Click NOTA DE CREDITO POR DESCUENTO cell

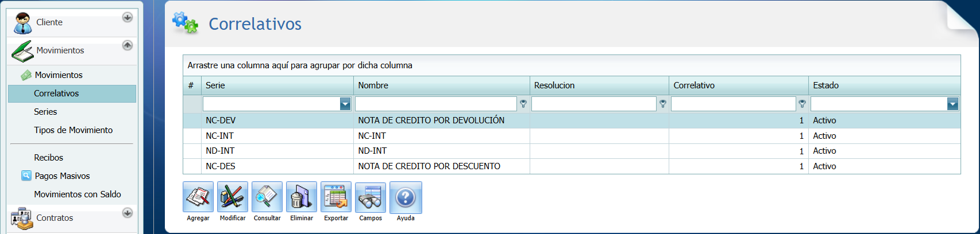(442, 166)
